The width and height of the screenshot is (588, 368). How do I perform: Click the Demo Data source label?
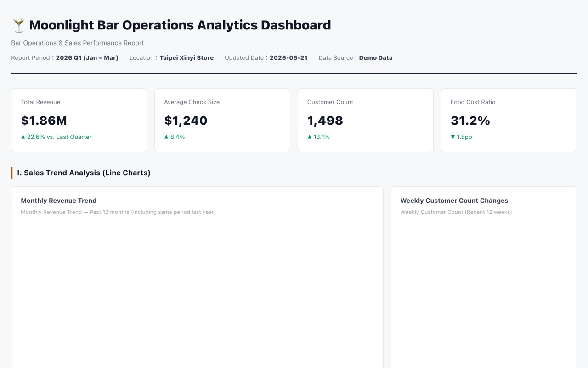pyautogui.click(x=376, y=58)
